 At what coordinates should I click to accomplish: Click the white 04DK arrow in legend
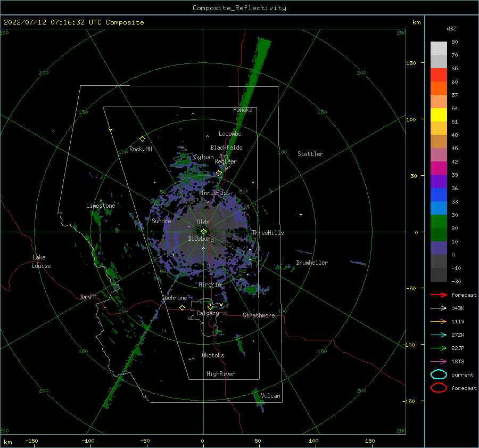[x=439, y=308]
